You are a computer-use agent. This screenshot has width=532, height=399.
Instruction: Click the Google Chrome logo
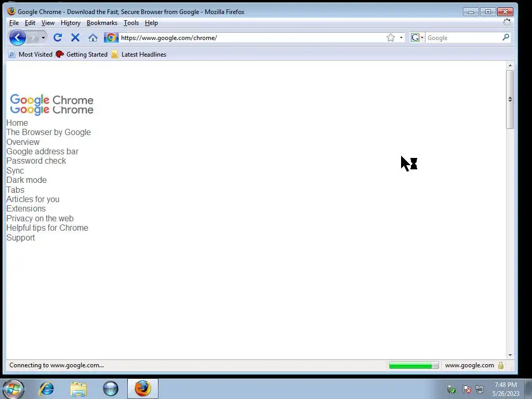coord(51,104)
